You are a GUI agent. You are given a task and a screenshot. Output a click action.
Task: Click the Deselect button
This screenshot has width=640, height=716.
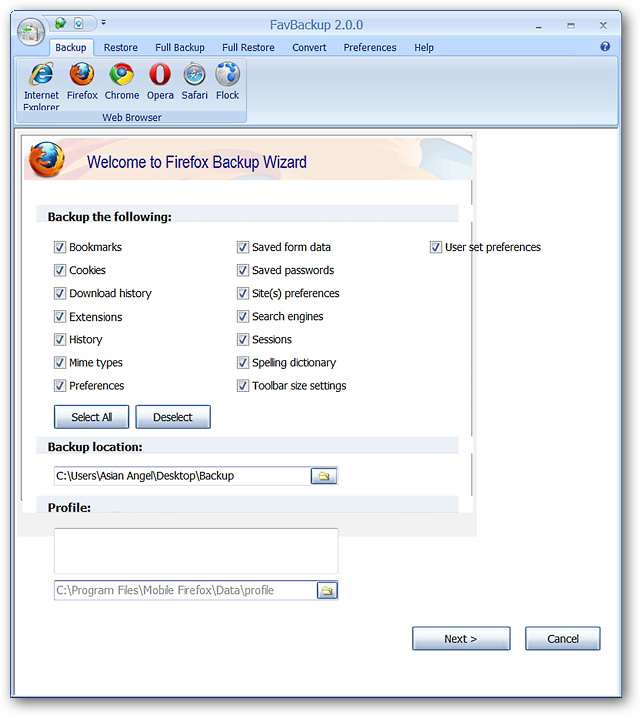coord(173,417)
